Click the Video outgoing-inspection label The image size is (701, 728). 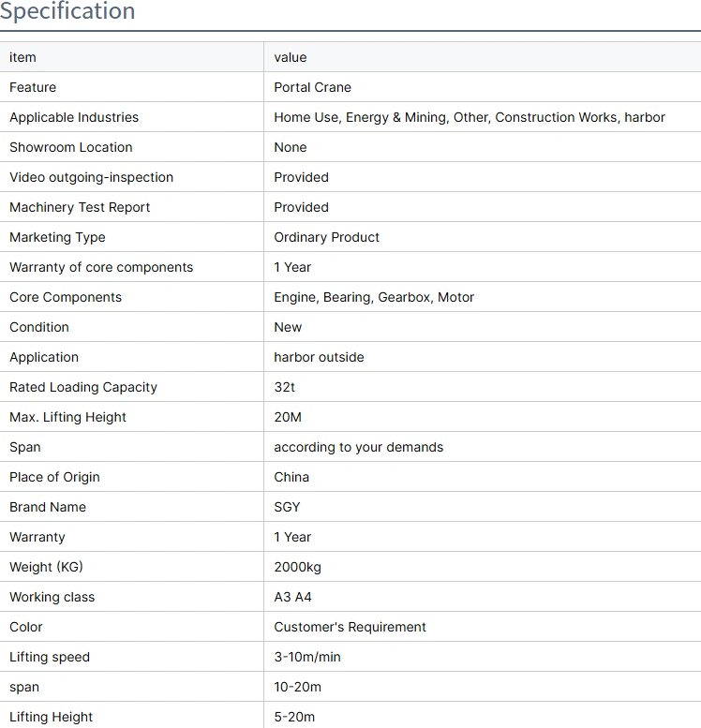point(91,177)
